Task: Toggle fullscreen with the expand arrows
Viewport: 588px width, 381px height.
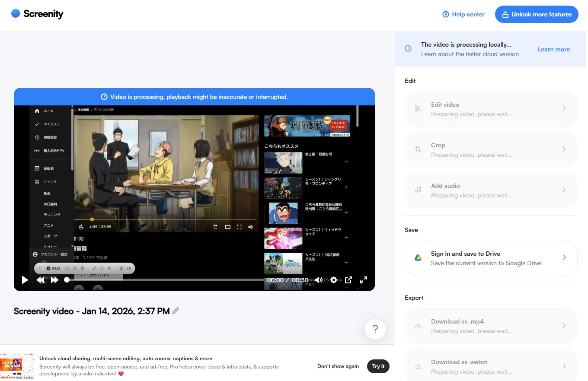Action: (364, 280)
